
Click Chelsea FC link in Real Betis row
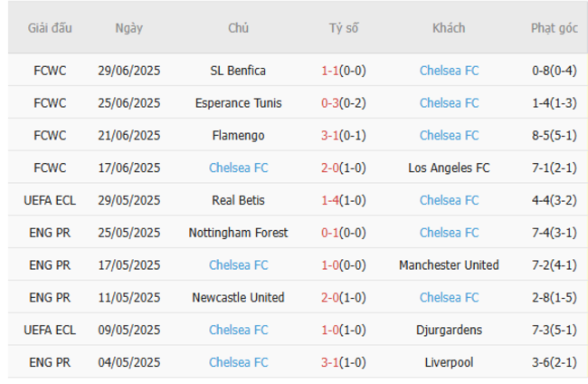point(450,200)
